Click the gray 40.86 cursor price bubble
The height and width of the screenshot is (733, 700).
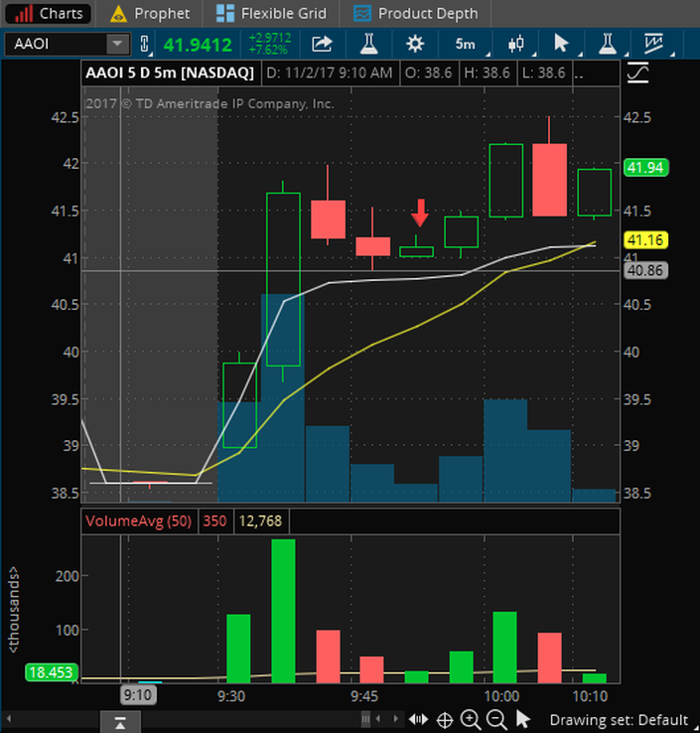tap(645, 270)
